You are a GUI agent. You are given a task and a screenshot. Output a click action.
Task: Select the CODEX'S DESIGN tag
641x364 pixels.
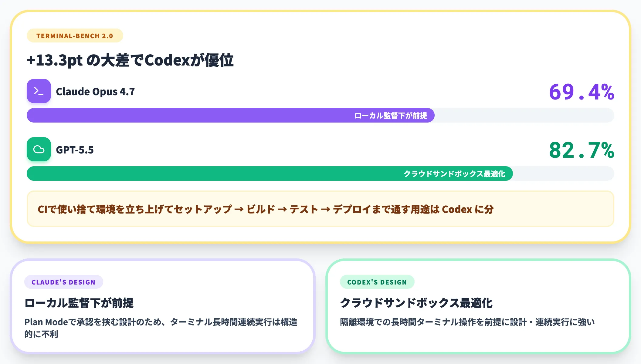pyautogui.click(x=377, y=282)
